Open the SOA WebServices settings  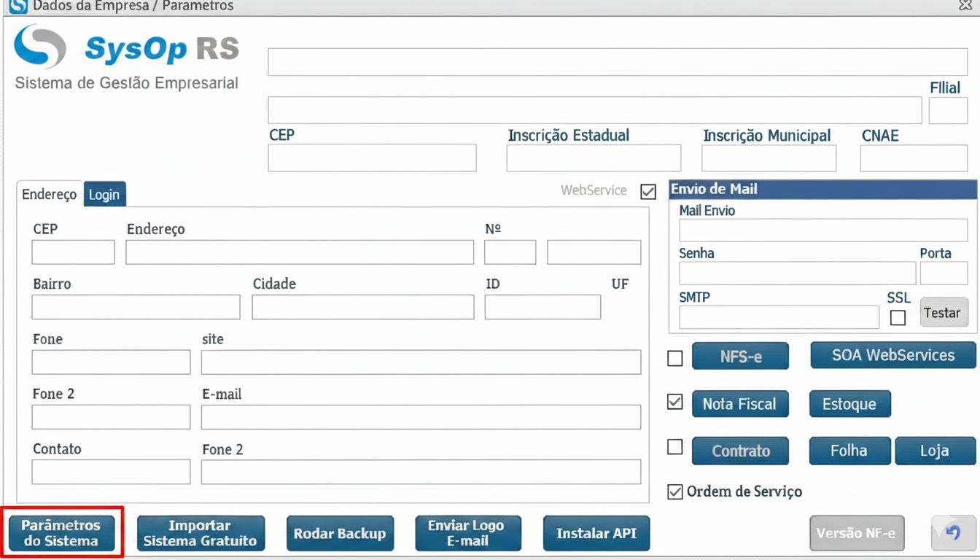tap(892, 356)
